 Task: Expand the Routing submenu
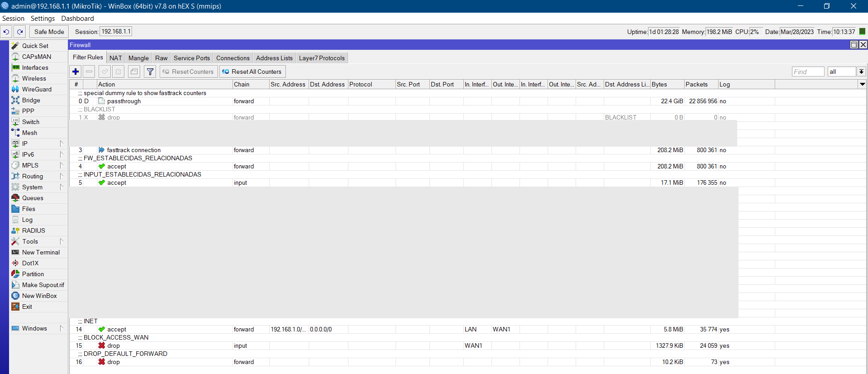coord(38,176)
